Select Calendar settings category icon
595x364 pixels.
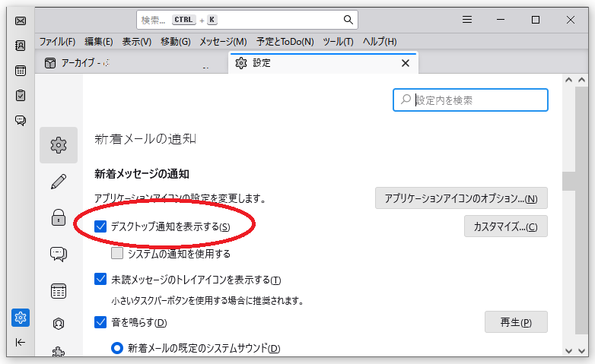tap(59, 291)
